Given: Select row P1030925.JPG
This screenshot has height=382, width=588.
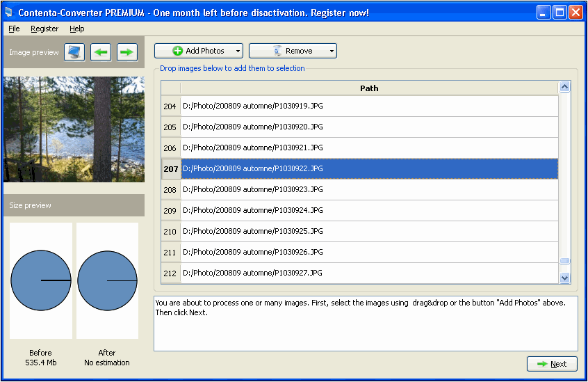Looking at the screenshot, I should click(x=369, y=231).
